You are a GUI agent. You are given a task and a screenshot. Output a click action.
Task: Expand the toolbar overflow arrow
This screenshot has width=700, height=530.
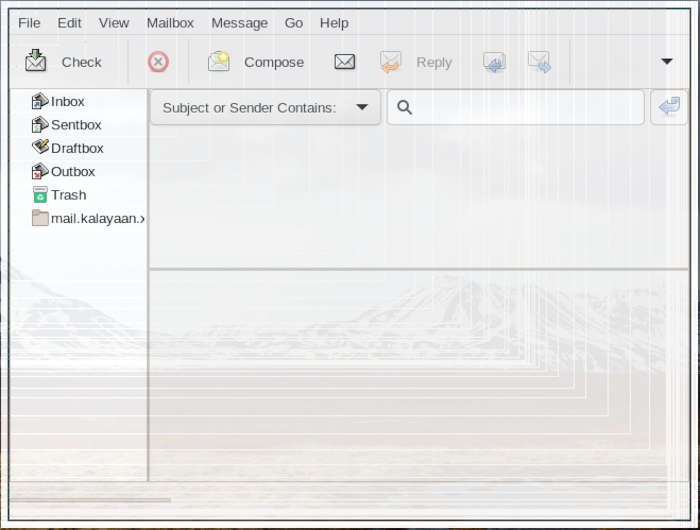click(x=667, y=61)
